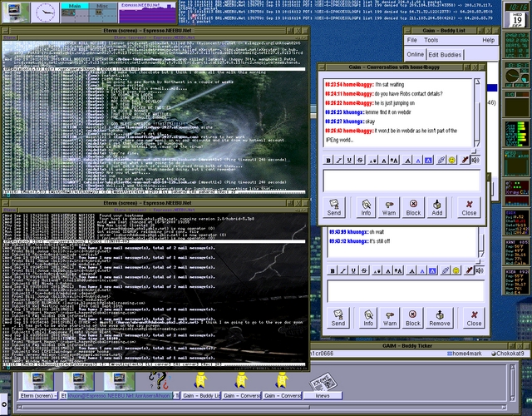Click the lower Gaim conversation history scrollbar
This screenshot has width=532, height=416.
click(x=481, y=242)
